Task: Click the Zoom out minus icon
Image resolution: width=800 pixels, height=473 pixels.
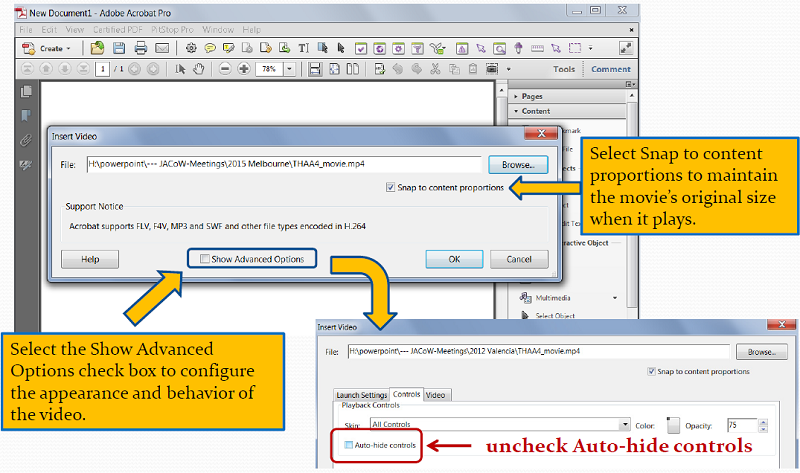Action: 225,69
